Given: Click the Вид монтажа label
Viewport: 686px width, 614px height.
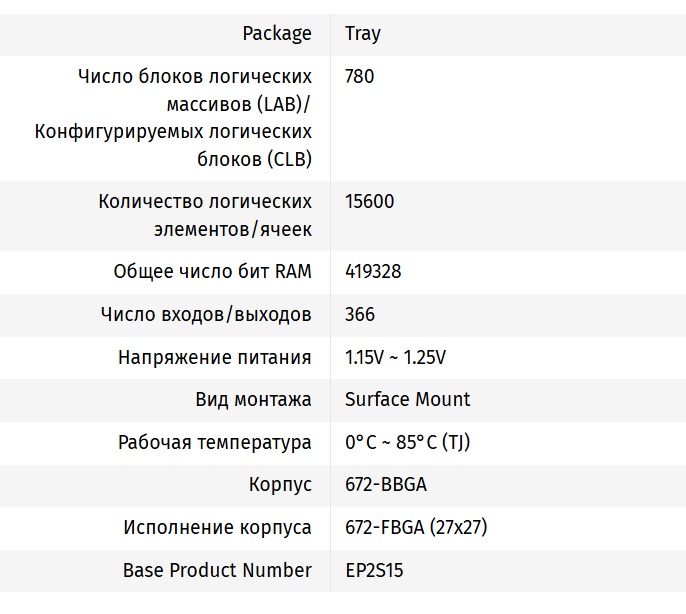Looking at the screenshot, I should (x=253, y=400).
